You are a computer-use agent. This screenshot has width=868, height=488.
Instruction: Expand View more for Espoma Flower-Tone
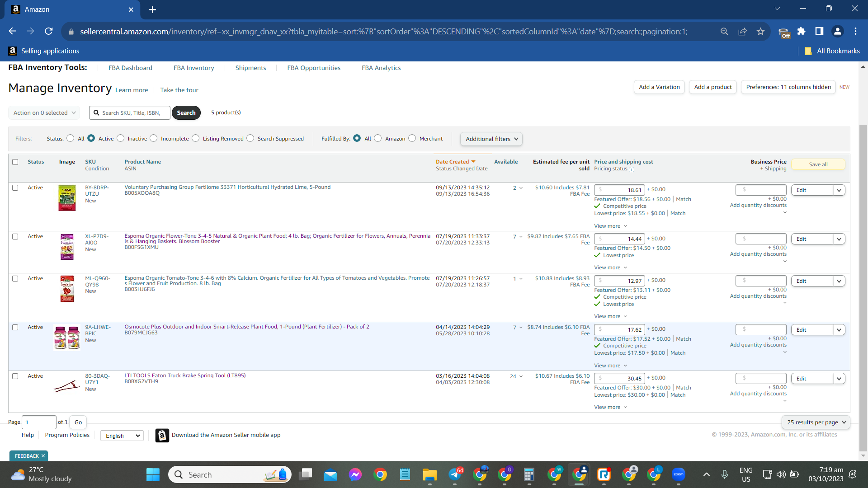coord(611,267)
